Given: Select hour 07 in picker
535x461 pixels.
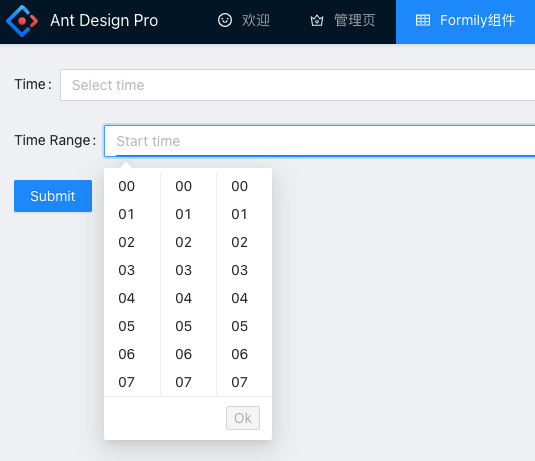Looking at the screenshot, I should 132,382.
